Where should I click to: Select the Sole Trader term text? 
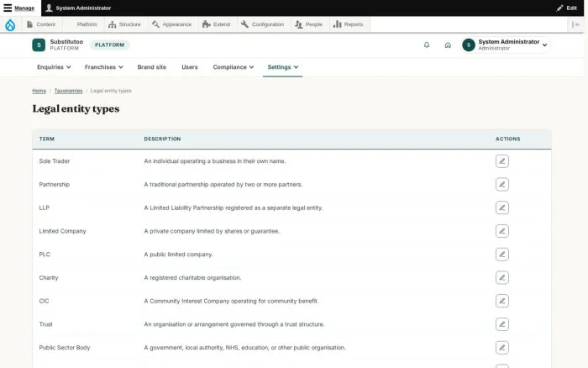[x=55, y=161]
